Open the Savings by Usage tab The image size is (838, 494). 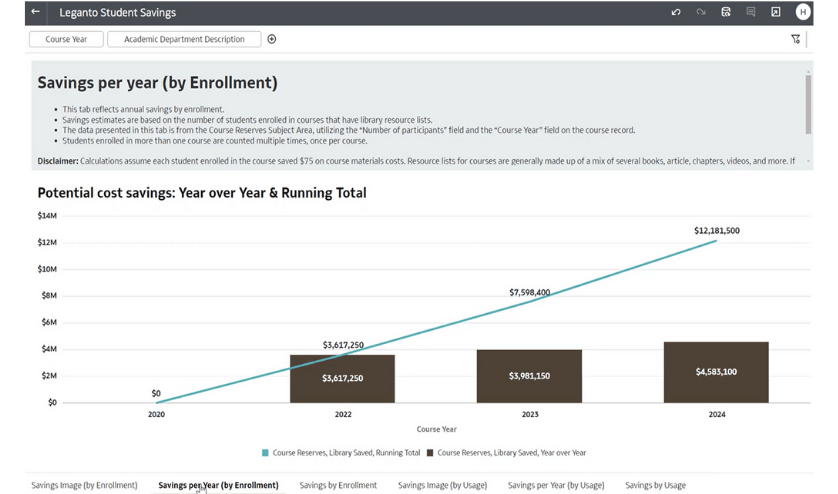(655, 485)
